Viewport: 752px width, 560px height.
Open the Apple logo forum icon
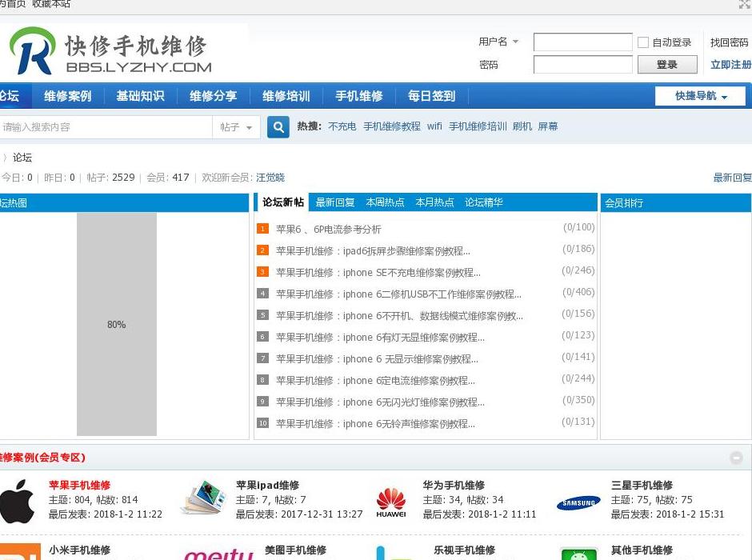18,501
